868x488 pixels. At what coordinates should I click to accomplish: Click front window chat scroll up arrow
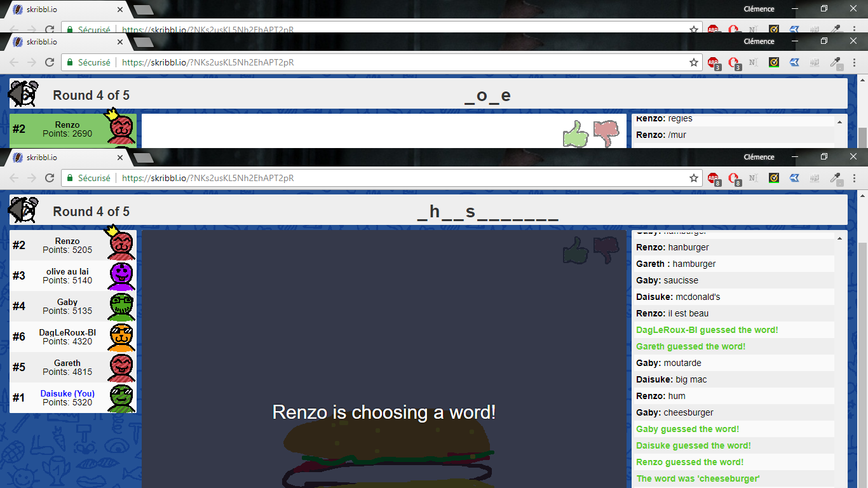click(839, 238)
